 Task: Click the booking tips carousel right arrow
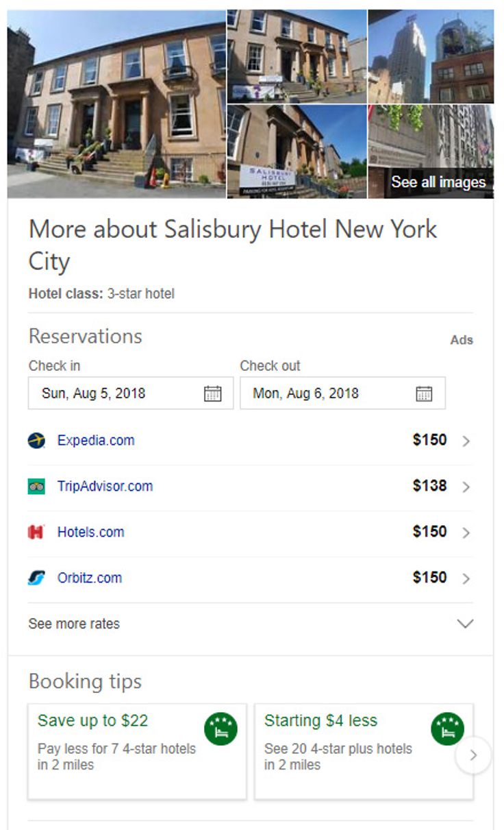coord(474,755)
